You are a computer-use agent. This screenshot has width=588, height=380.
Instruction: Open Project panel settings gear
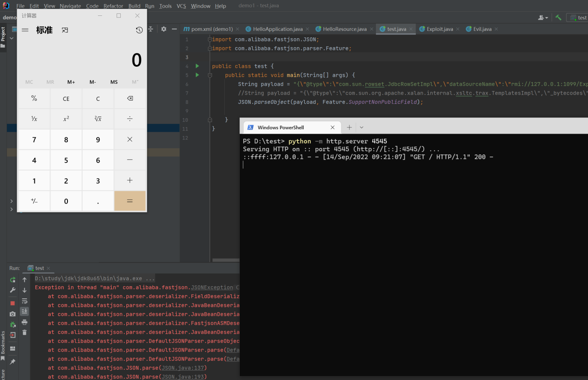(164, 29)
